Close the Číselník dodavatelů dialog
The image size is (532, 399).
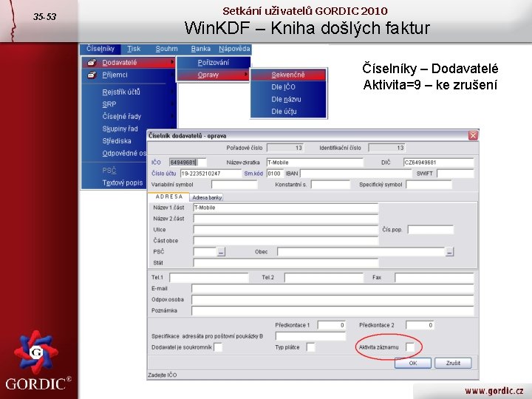click(x=473, y=135)
